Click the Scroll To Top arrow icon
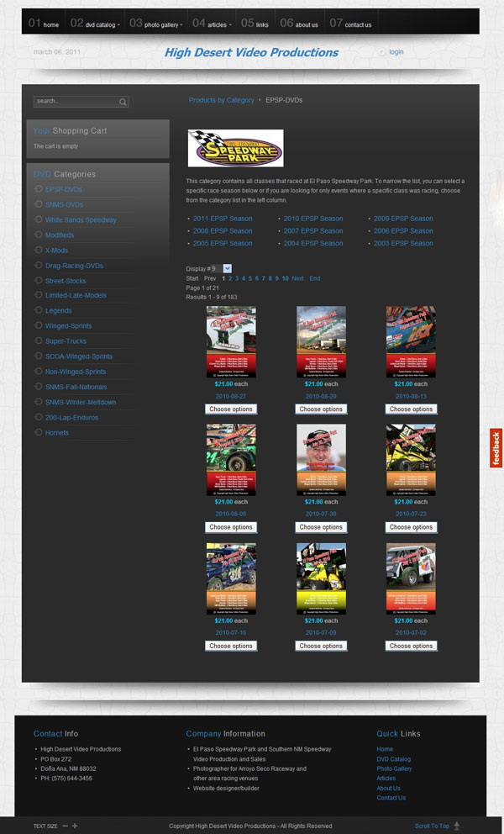 coord(457,826)
